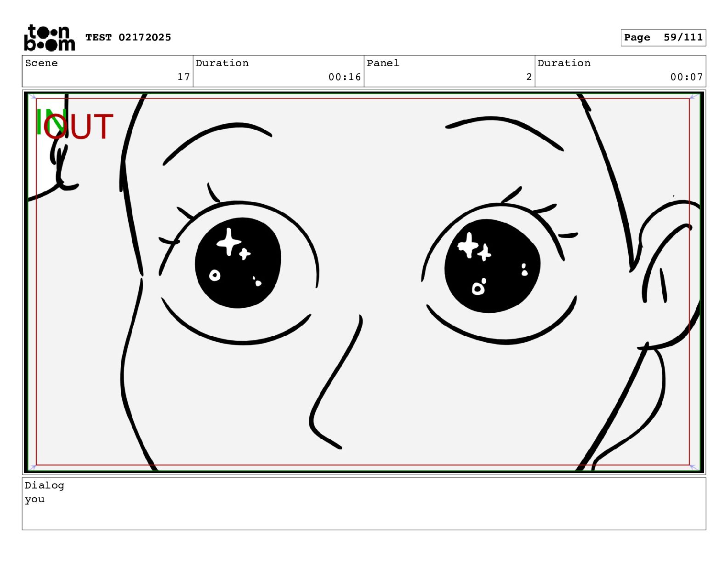Click the 'Duration' label beside Scene
This screenshot has width=728, height=563.
[x=222, y=63]
